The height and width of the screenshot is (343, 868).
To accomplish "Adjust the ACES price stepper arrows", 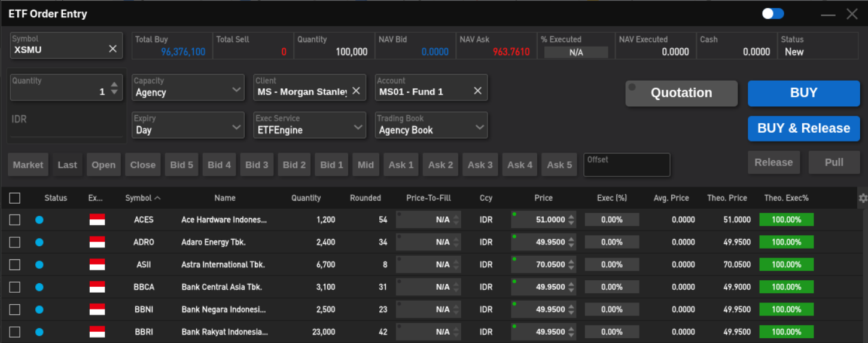I will pyautogui.click(x=571, y=220).
